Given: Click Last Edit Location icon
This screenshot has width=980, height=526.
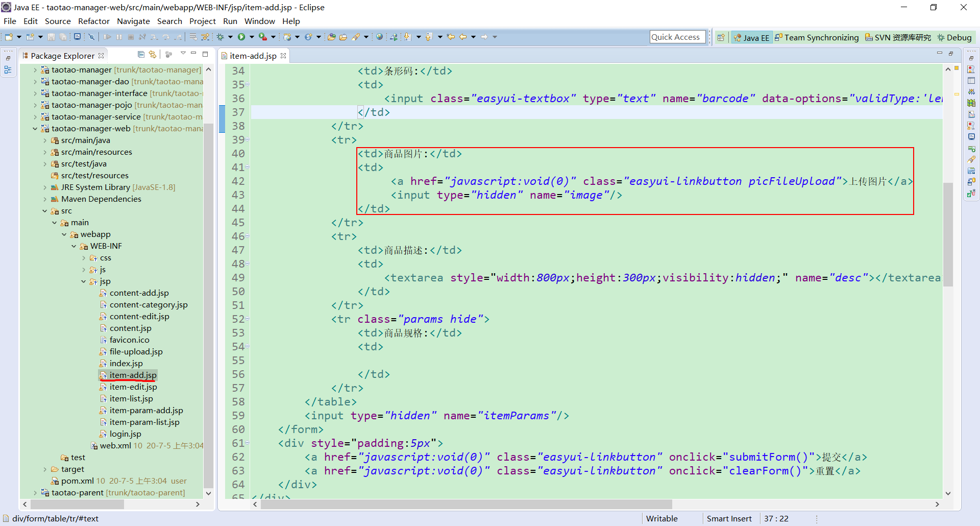Looking at the screenshot, I should 451,37.
